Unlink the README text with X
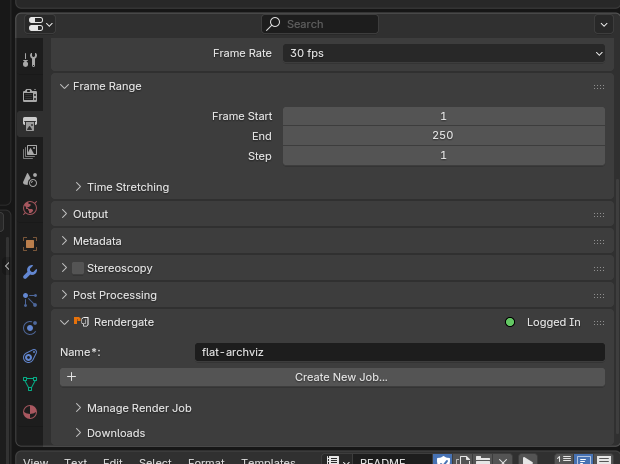 (x=503, y=460)
